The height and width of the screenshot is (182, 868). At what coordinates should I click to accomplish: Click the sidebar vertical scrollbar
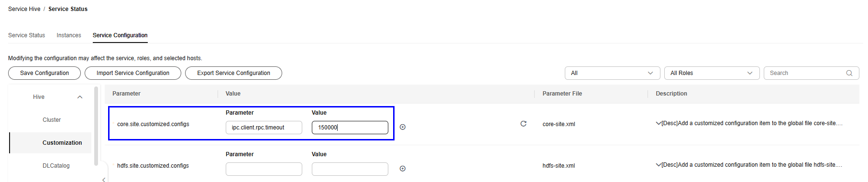[96, 126]
